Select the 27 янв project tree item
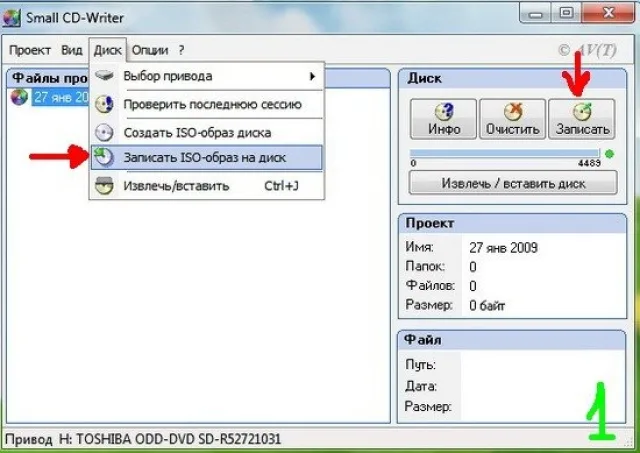 (61, 98)
